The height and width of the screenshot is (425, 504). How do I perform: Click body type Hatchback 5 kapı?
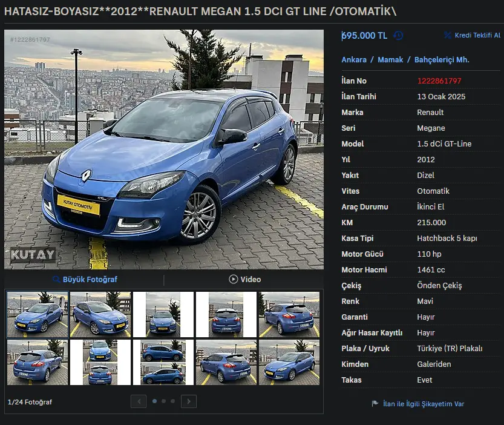coord(447,239)
